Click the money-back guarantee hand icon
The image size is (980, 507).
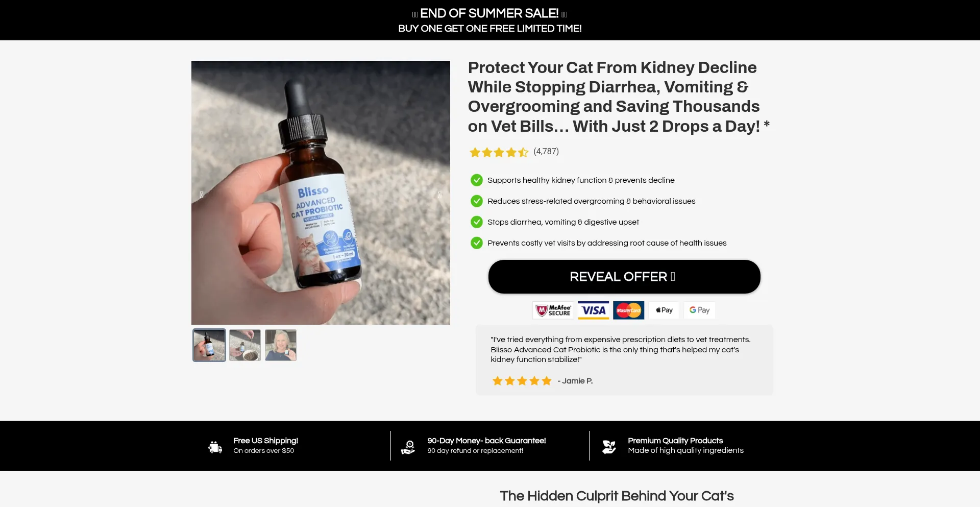tap(408, 447)
